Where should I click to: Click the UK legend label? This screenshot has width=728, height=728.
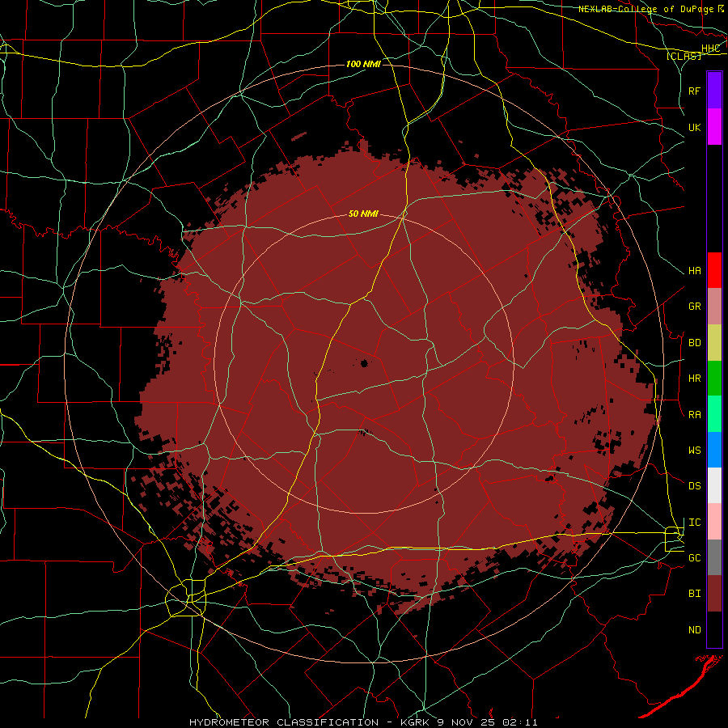(x=694, y=127)
